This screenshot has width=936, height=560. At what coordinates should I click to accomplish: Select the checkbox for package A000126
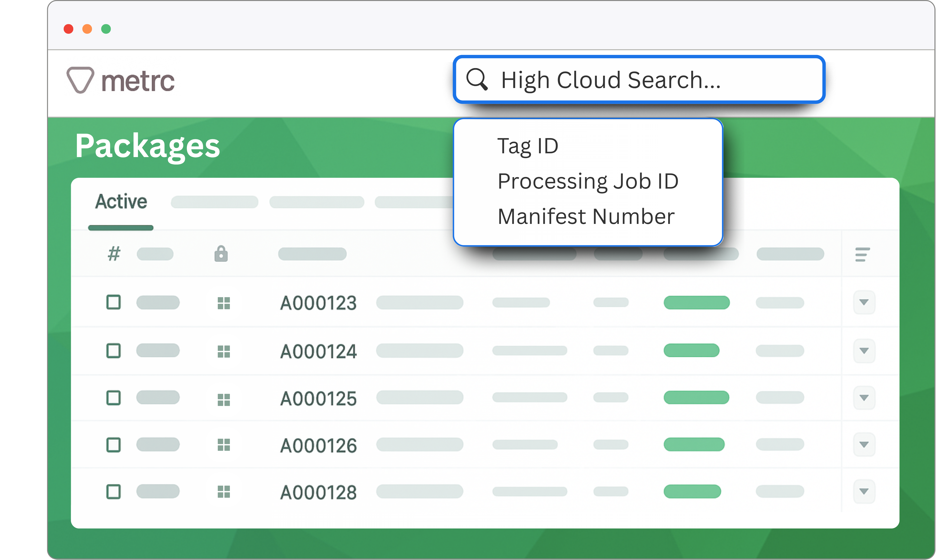pos(114,445)
